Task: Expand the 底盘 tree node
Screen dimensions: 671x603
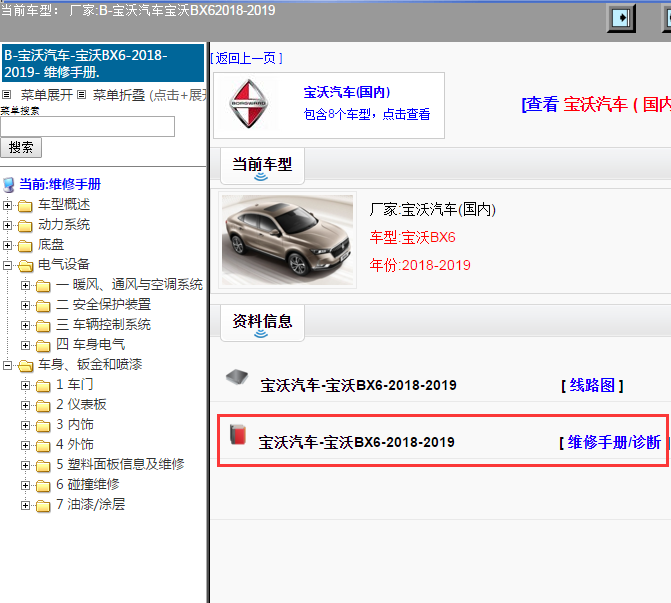Action: (7, 245)
